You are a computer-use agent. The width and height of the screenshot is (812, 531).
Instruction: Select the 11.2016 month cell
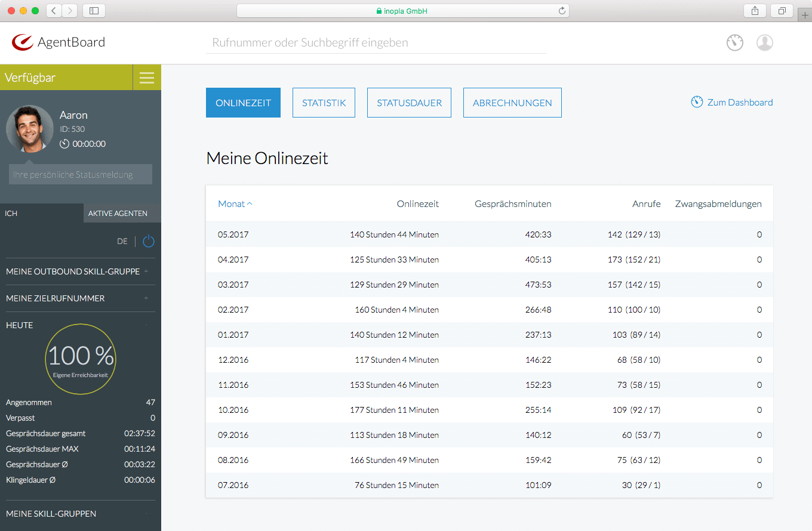pos(233,385)
